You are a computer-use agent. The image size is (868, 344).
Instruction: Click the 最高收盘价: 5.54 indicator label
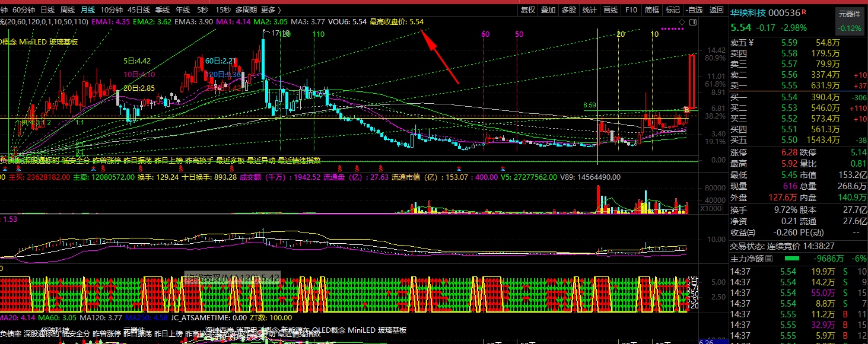click(396, 22)
